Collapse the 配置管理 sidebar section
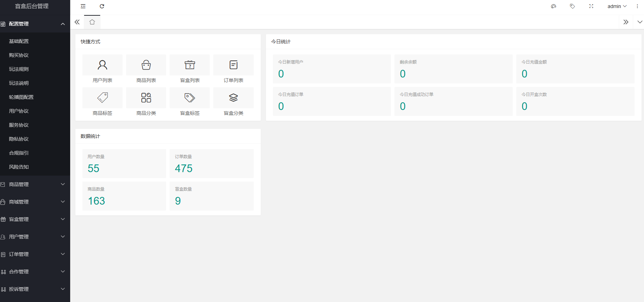The image size is (644, 302). [x=35, y=24]
